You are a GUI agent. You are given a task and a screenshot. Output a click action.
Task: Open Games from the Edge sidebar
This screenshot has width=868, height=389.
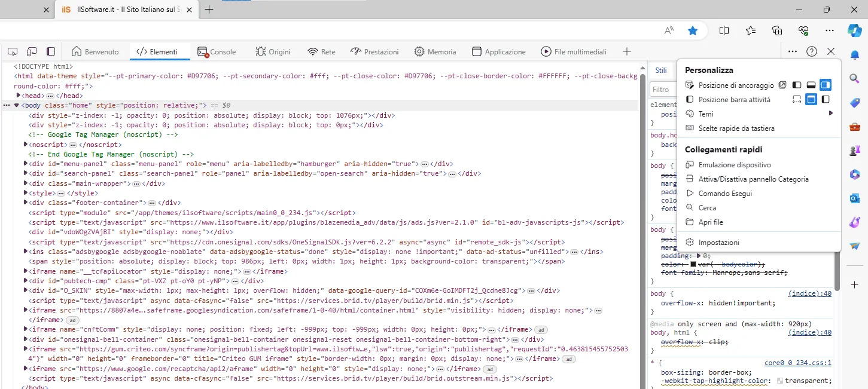(854, 150)
